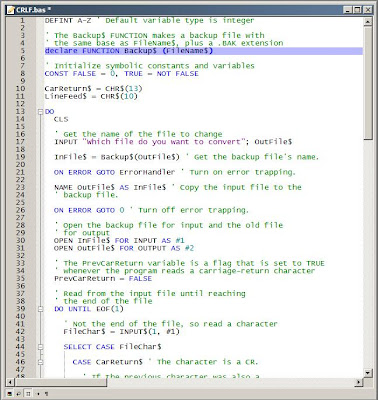The height and width of the screenshot is (400, 378).
Task: Click the CRLF.bas document icon in title bar
Action: [x=11, y=10]
